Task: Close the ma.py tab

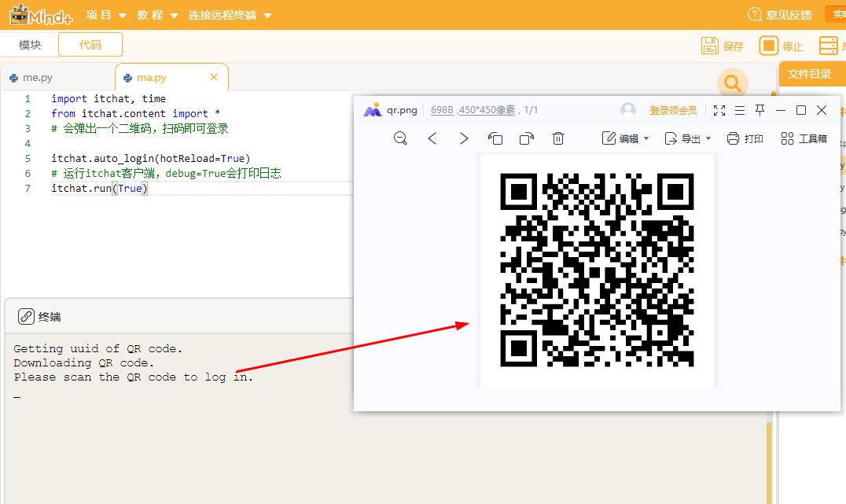Action: [x=214, y=77]
